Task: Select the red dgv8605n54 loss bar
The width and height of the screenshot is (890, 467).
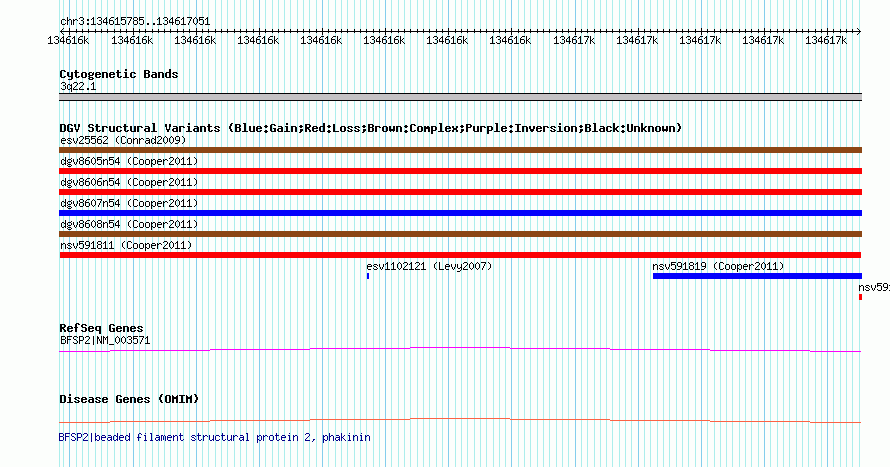Action: (460, 171)
